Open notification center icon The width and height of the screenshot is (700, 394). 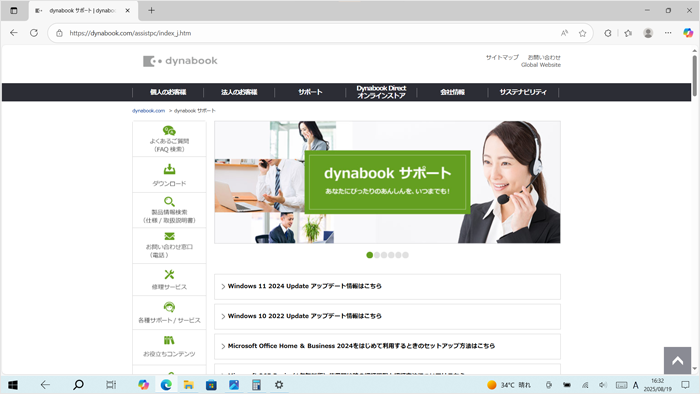pos(685,385)
